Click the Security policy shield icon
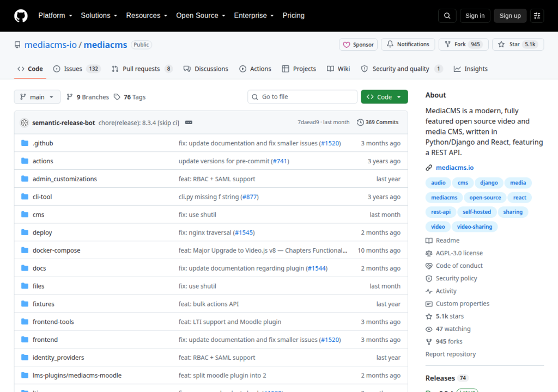The height and width of the screenshot is (392, 558). point(429,279)
